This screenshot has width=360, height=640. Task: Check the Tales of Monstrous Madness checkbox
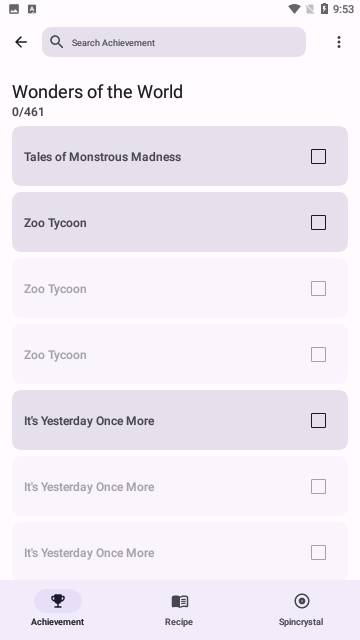click(x=318, y=156)
